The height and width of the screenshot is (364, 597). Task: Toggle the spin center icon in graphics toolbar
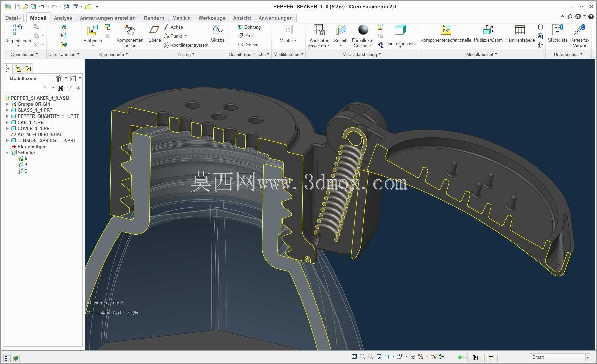(442, 357)
